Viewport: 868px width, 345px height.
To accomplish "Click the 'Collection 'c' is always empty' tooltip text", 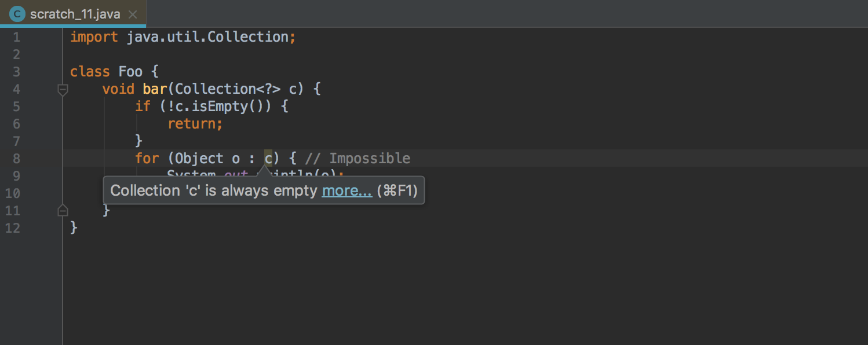I will [x=214, y=191].
